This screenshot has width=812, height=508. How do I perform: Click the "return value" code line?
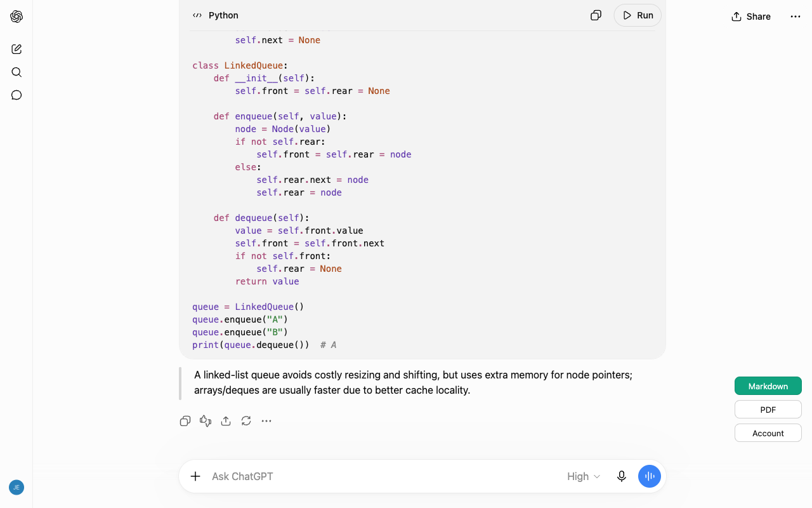click(x=267, y=281)
